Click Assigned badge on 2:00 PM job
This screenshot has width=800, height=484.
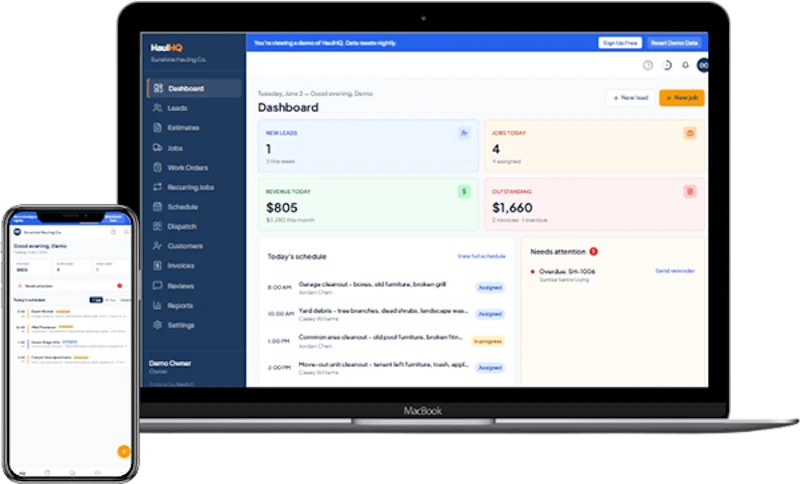490,368
